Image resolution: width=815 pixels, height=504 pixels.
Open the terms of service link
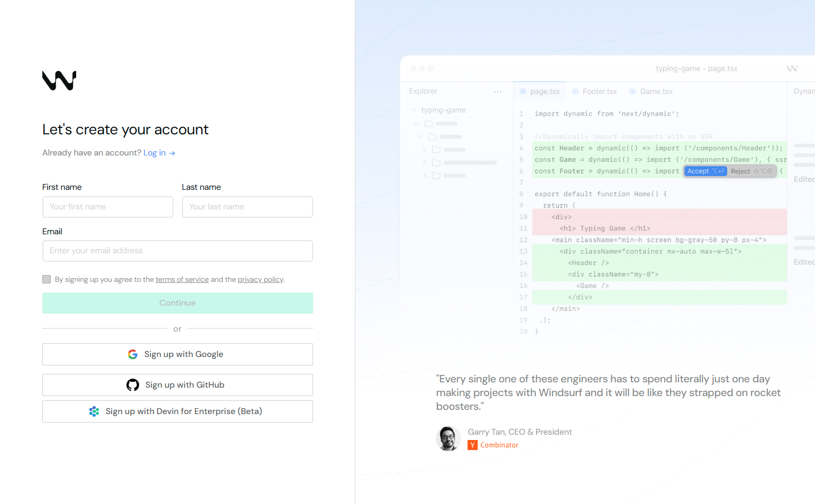pos(182,279)
